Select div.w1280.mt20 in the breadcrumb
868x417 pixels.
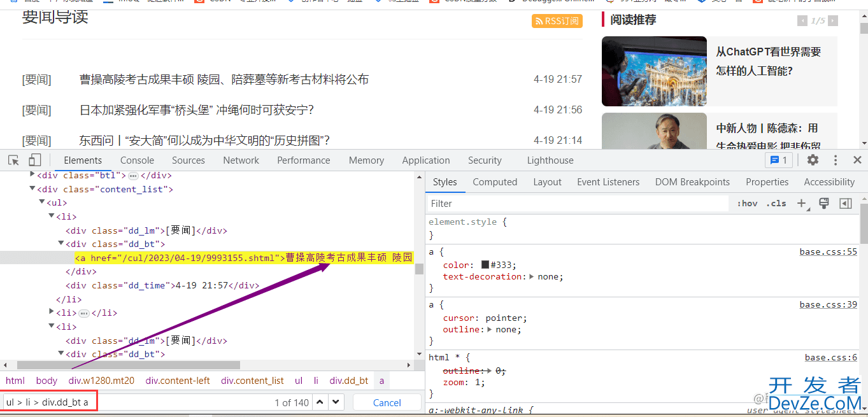[x=101, y=381]
